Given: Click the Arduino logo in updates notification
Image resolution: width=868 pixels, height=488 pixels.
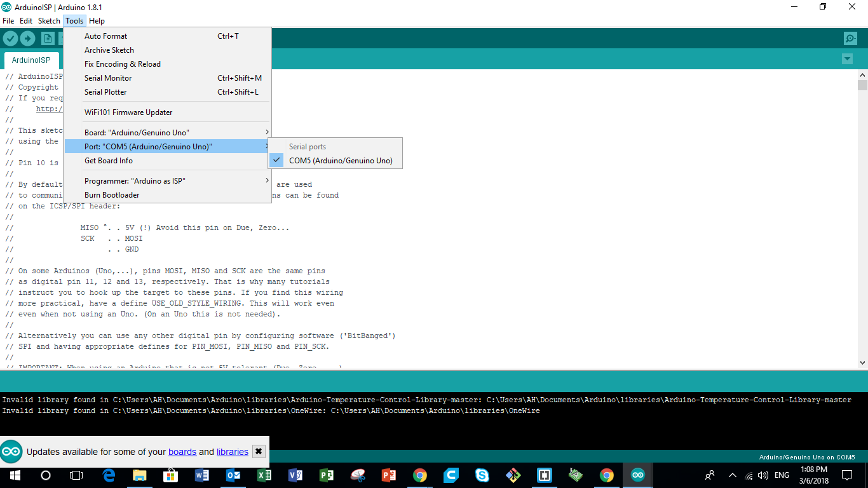Looking at the screenshot, I should tap(11, 452).
